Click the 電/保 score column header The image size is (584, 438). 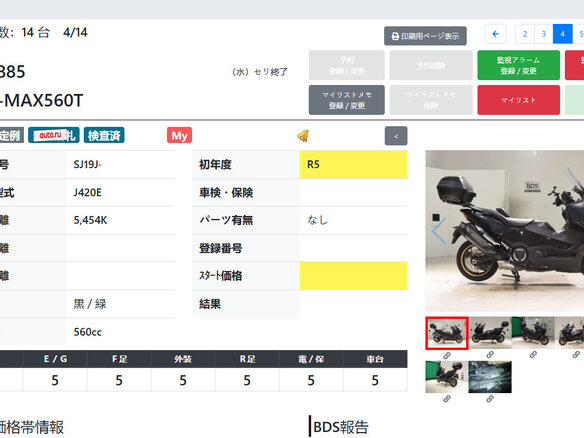[311, 359]
